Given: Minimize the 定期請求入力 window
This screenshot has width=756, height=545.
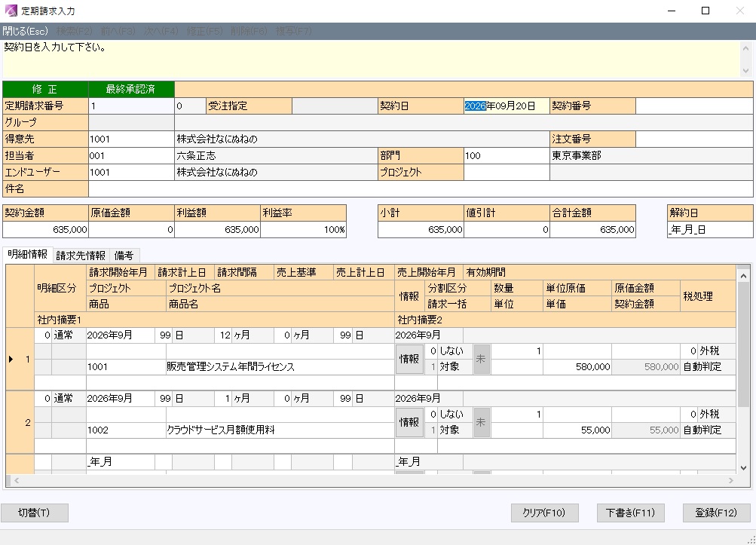Looking at the screenshot, I should point(672,11).
